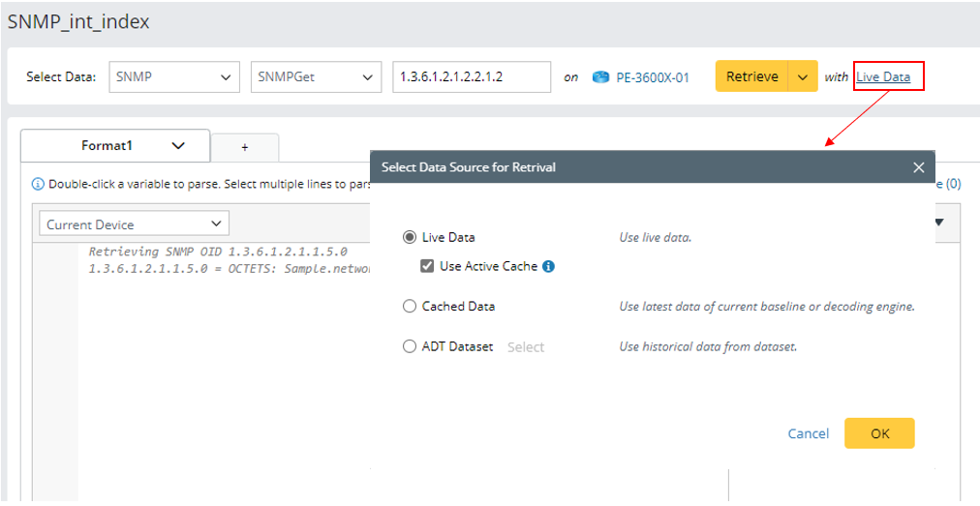Switch to the Format1 tab
Viewport: 980px width, 506px height.
point(107,146)
